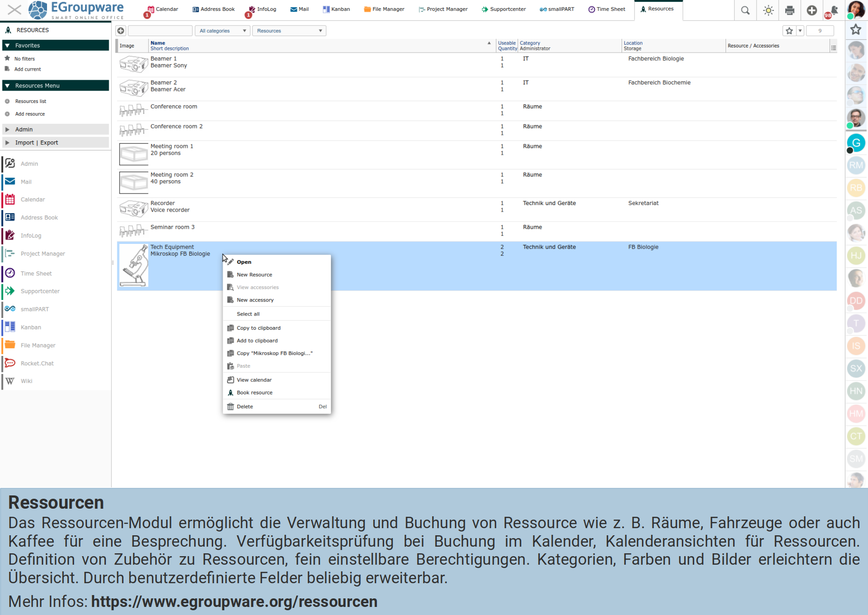Toggle the favorites star in toolbar
This screenshot has height=615, width=868.
click(789, 31)
